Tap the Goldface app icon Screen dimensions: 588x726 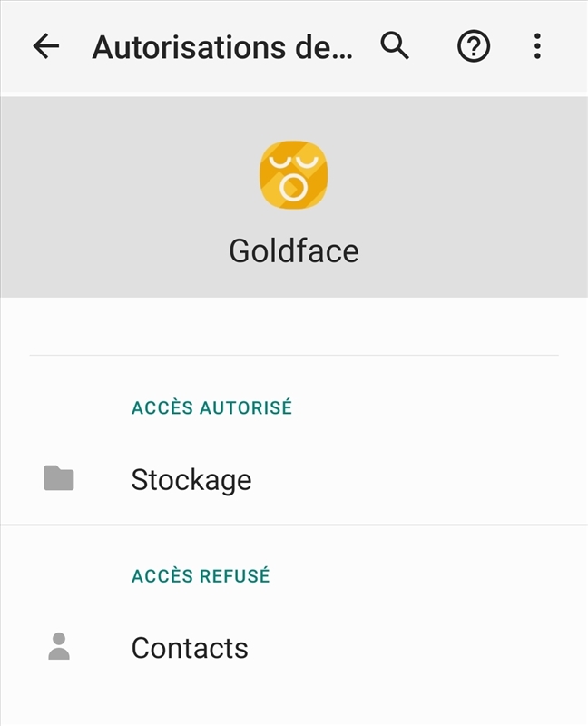(294, 172)
